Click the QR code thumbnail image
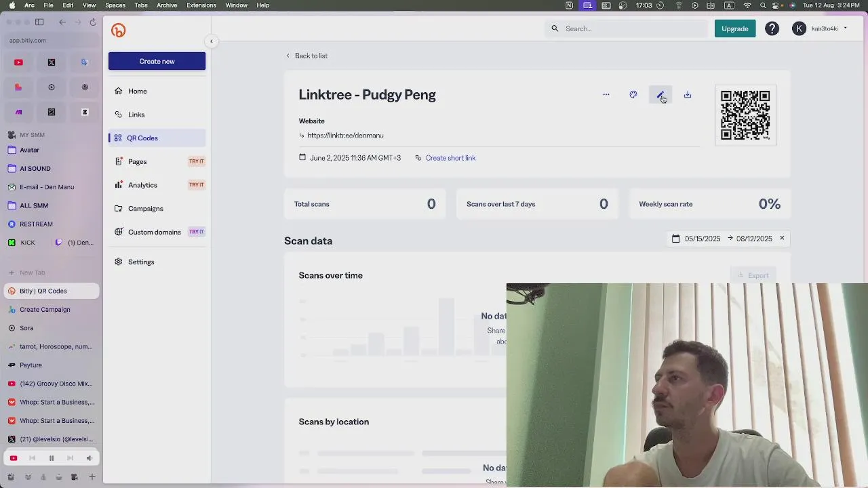 pyautogui.click(x=745, y=115)
